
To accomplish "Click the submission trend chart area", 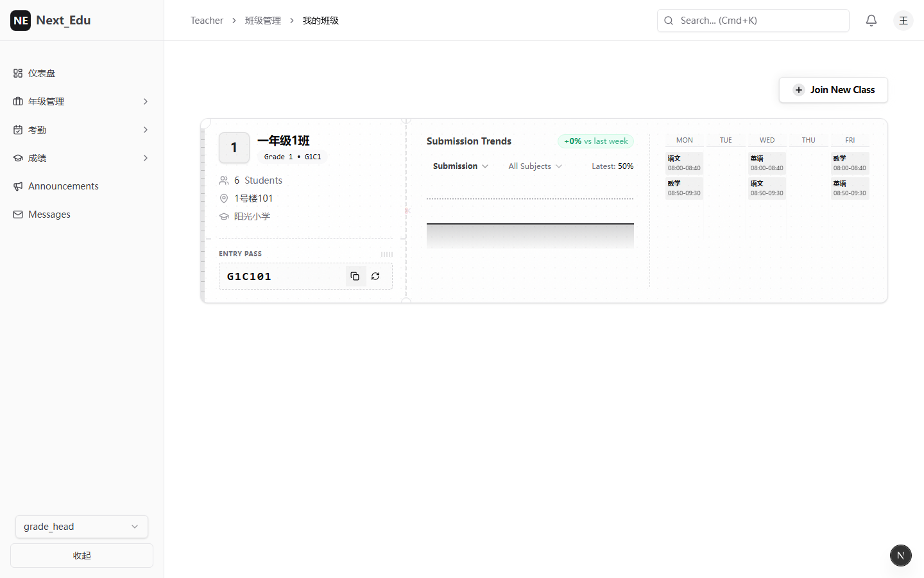I will pos(530,223).
